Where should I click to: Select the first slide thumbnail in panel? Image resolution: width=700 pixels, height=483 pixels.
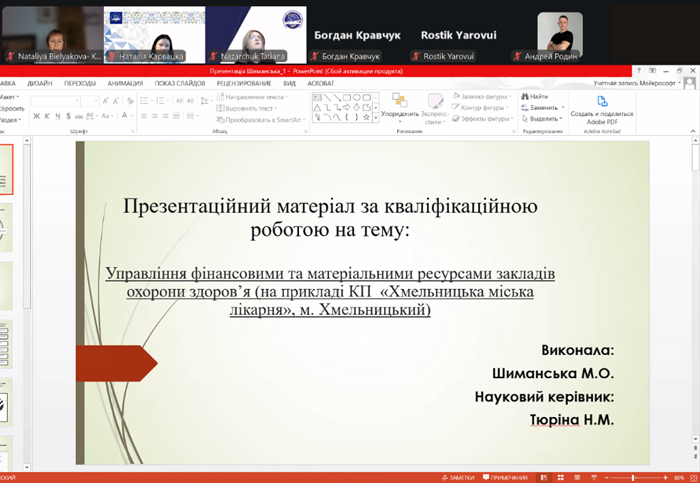[x=5, y=171]
